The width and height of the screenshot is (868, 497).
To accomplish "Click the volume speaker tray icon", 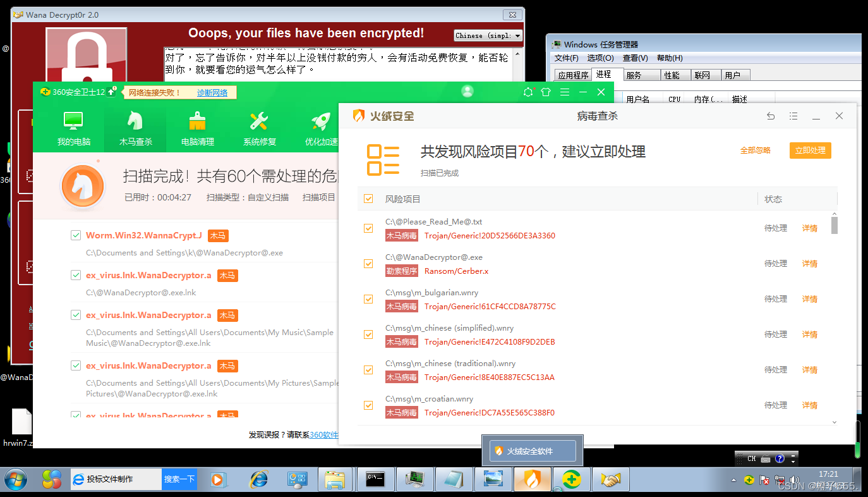I will 795,481.
